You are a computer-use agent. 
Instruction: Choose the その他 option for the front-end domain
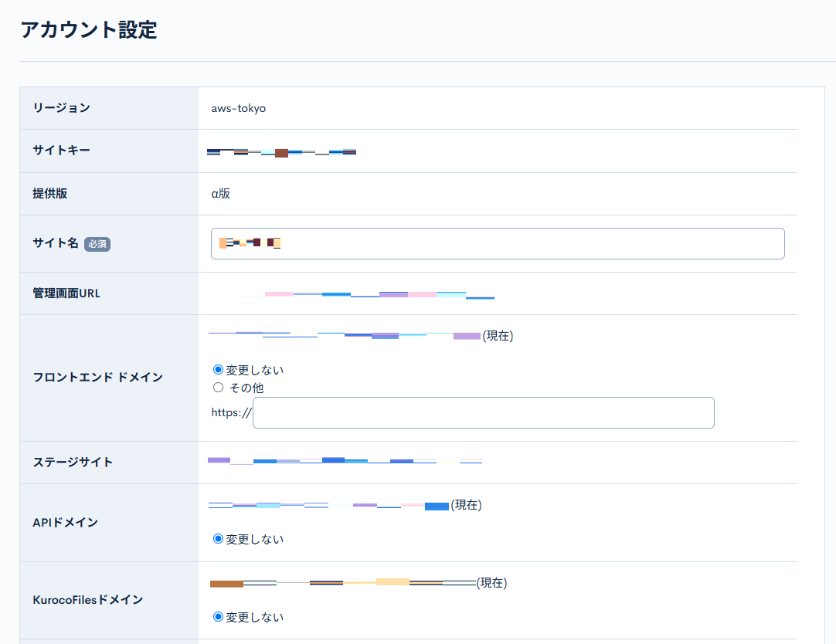tap(218, 387)
